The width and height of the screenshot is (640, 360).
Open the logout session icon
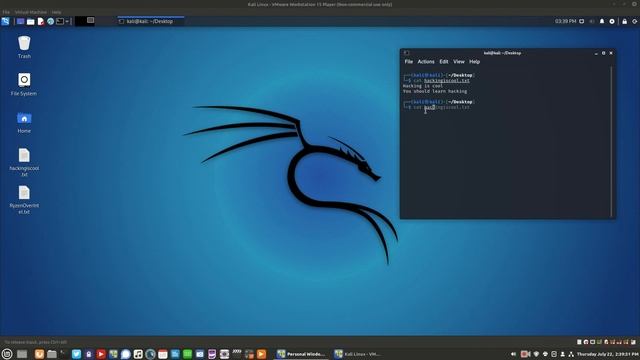pyautogui.click(x=635, y=21)
